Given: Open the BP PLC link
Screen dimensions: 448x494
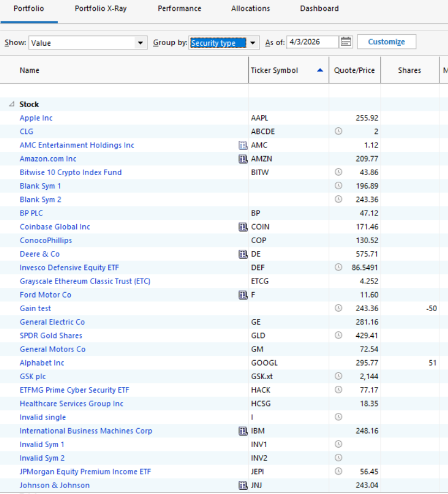Looking at the screenshot, I should tap(31, 213).
